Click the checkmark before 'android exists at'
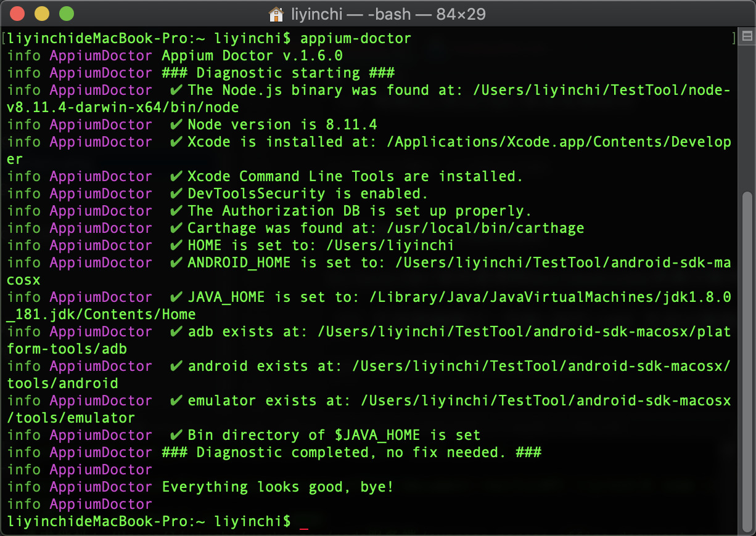The image size is (756, 536). (x=176, y=366)
